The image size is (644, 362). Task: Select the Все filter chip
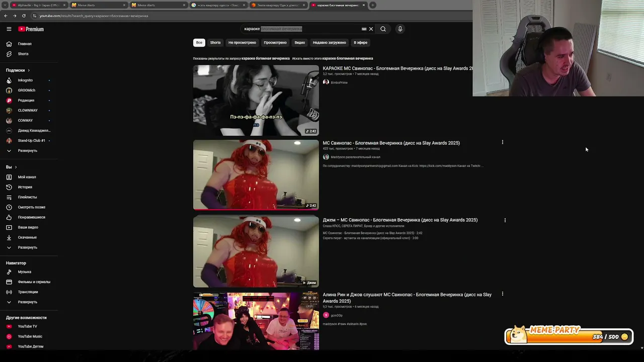[x=199, y=43]
